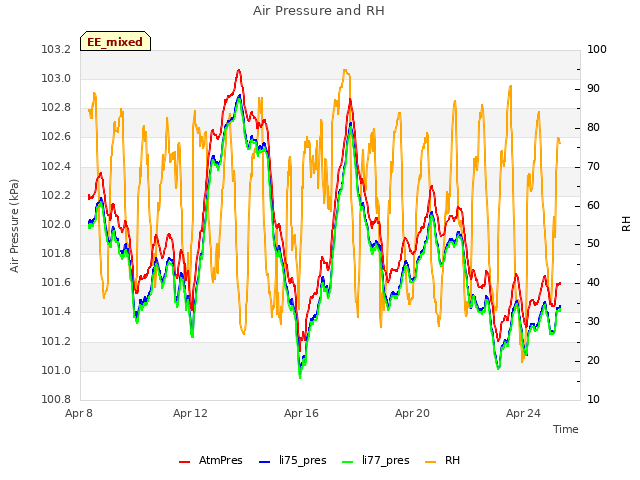The height and width of the screenshot is (480, 640).
Task: Click the Air Pressure (kPa) axis title
Action: (x=15, y=225)
